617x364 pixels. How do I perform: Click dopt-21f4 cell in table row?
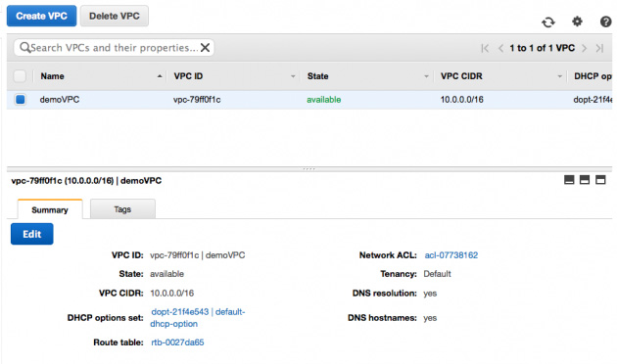click(x=593, y=100)
